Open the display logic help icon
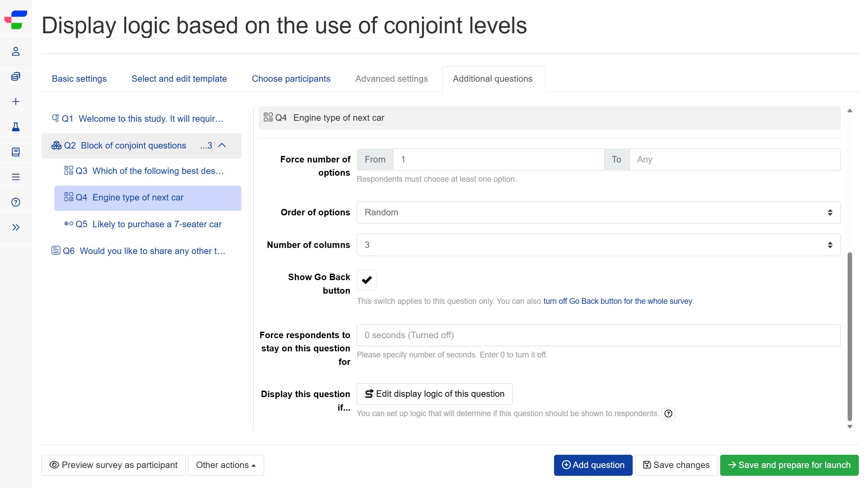Screen dimensions: 868x488 668,414
